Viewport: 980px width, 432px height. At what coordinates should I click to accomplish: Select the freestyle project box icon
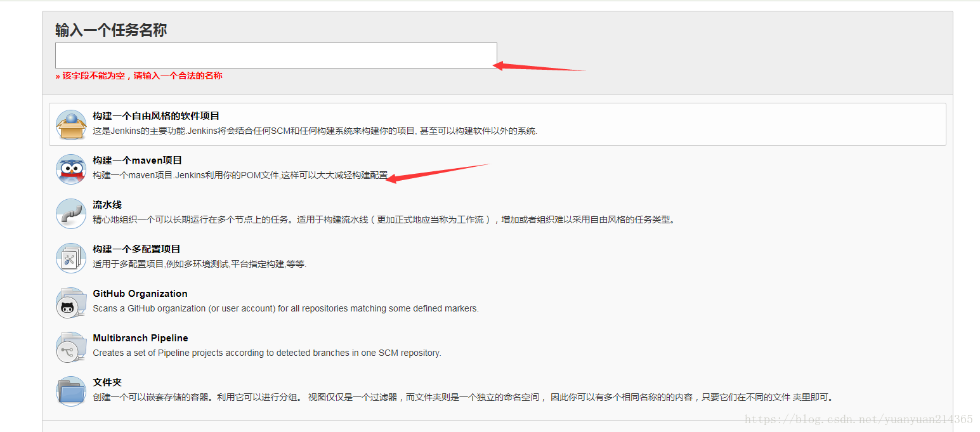(71, 125)
